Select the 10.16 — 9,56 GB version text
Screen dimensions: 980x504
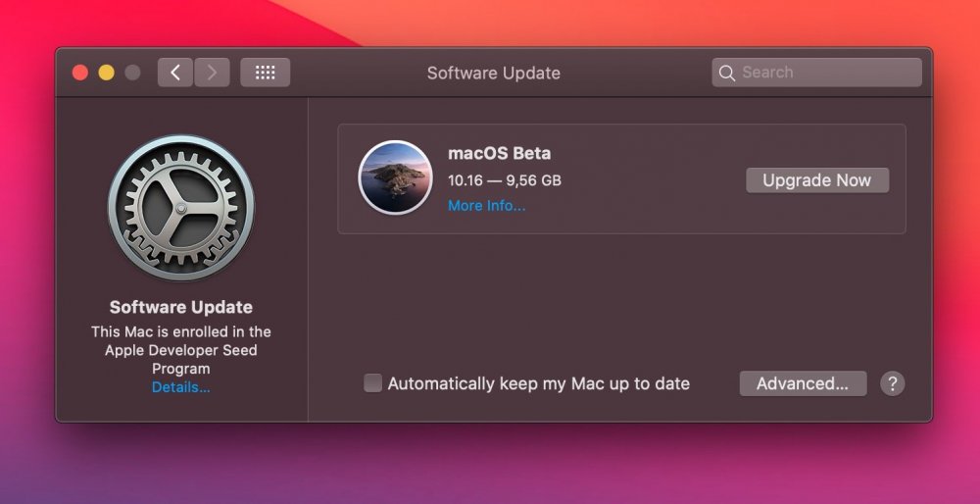(x=505, y=180)
